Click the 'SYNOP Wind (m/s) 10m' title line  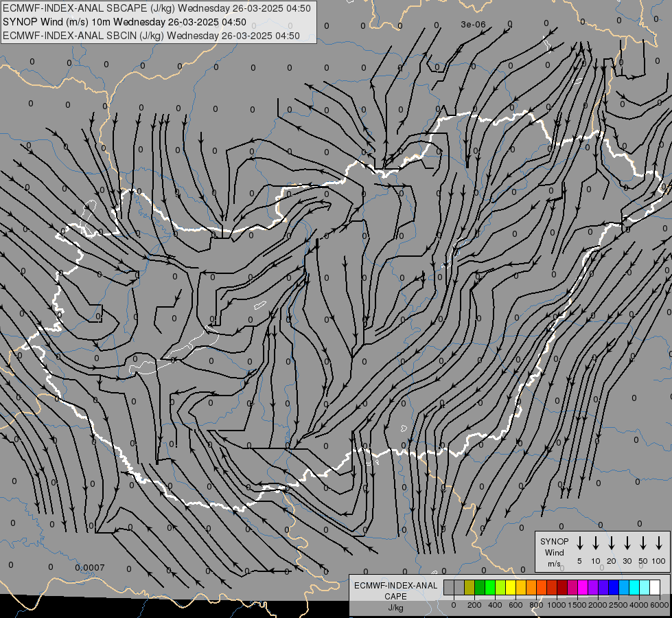[x=124, y=22]
